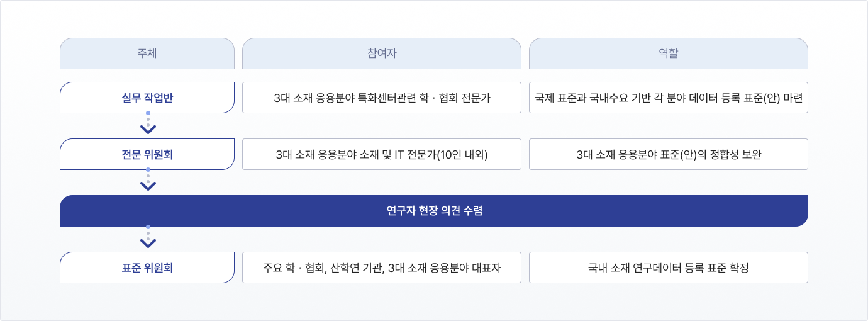This screenshot has height=321, width=868.
Task: Click the chevron arrow below 실무 작업반
Action: [148, 130]
